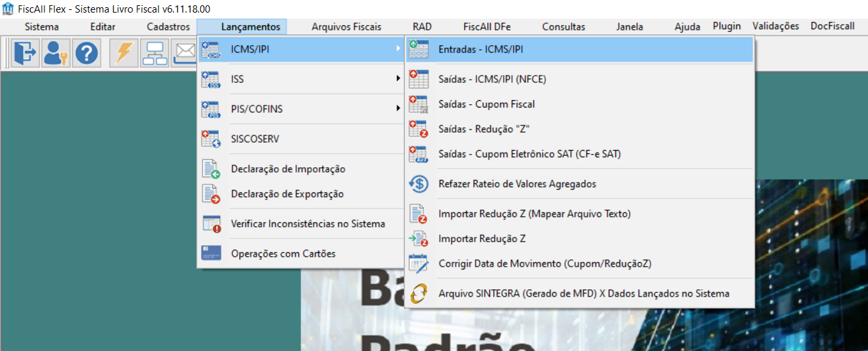Click the Importar Redução Z (Mapear Arquivo Texto) icon
868x351 pixels.
point(419,214)
